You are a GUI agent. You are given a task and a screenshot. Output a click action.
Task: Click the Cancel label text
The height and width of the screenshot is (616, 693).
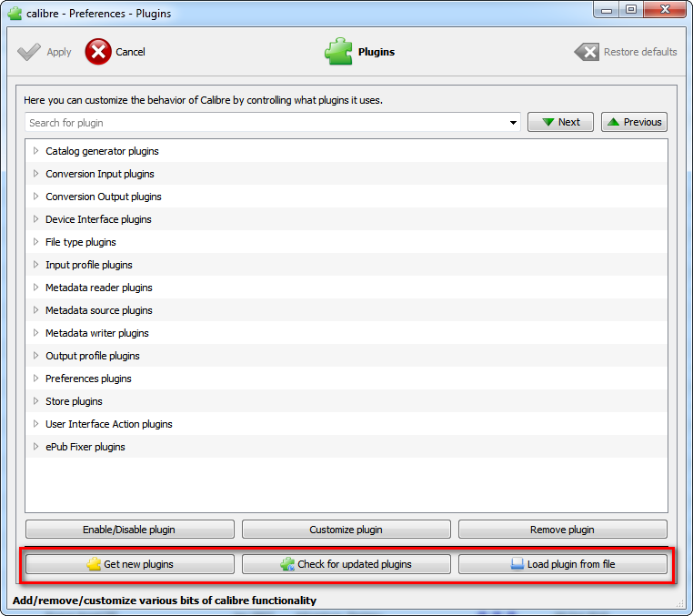(x=130, y=52)
